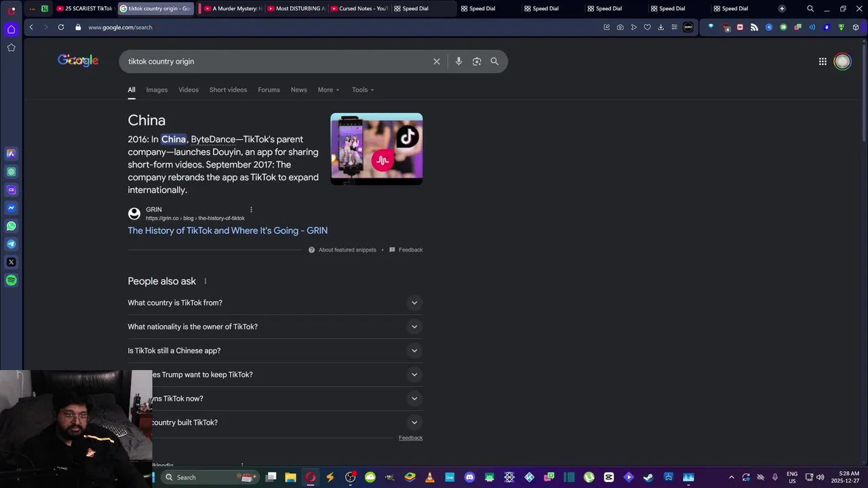This screenshot has width=868, height=488.
Task: Switch to Short videos results
Action: point(228,89)
